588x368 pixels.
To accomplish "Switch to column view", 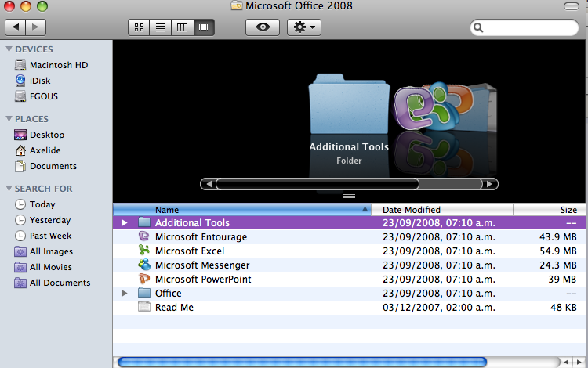I will tap(182, 27).
